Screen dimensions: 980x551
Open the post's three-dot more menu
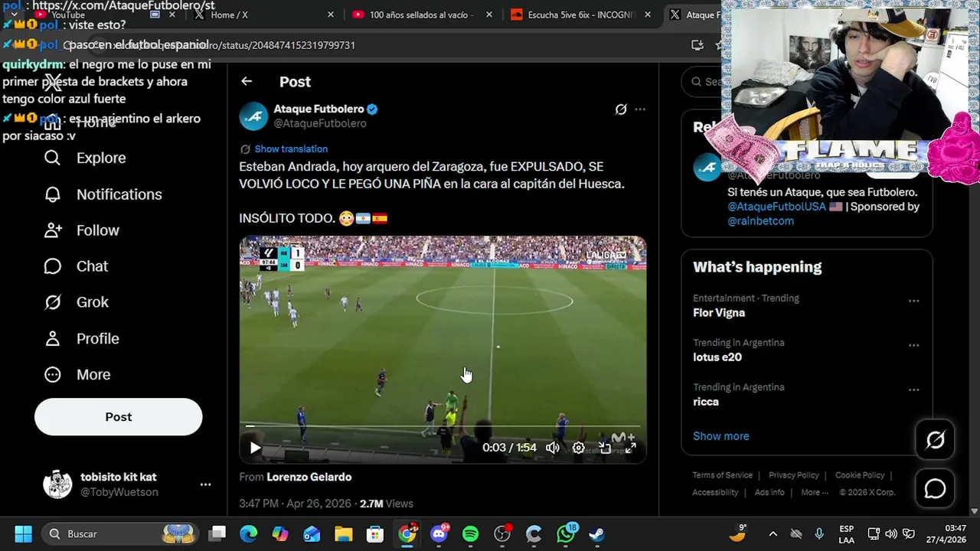(x=640, y=109)
